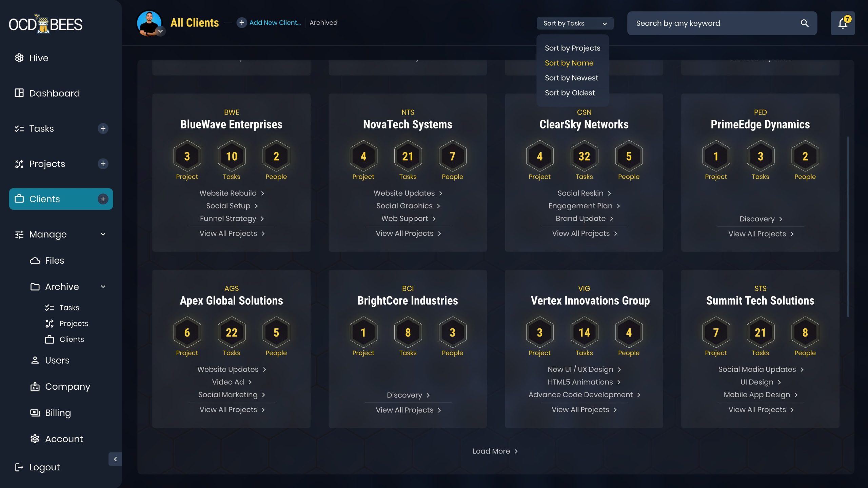Click the plus icon beside Tasks
Screen dimensions: 868x488
[103, 128]
